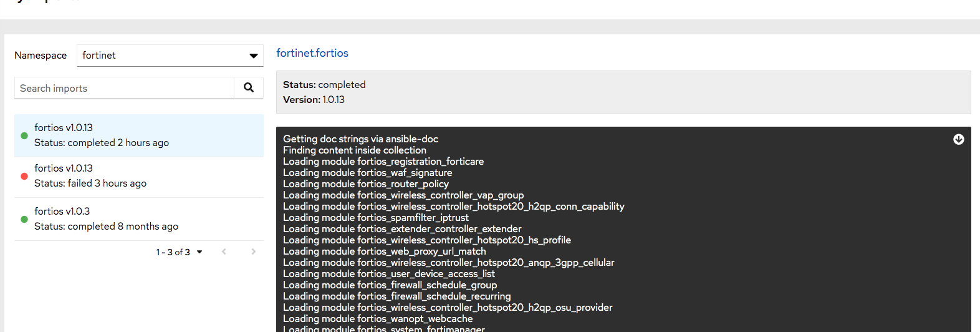The height and width of the screenshot is (332, 980).
Task: Click green status dot of completed 2 hours ago import
Action: click(x=24, y=135)
